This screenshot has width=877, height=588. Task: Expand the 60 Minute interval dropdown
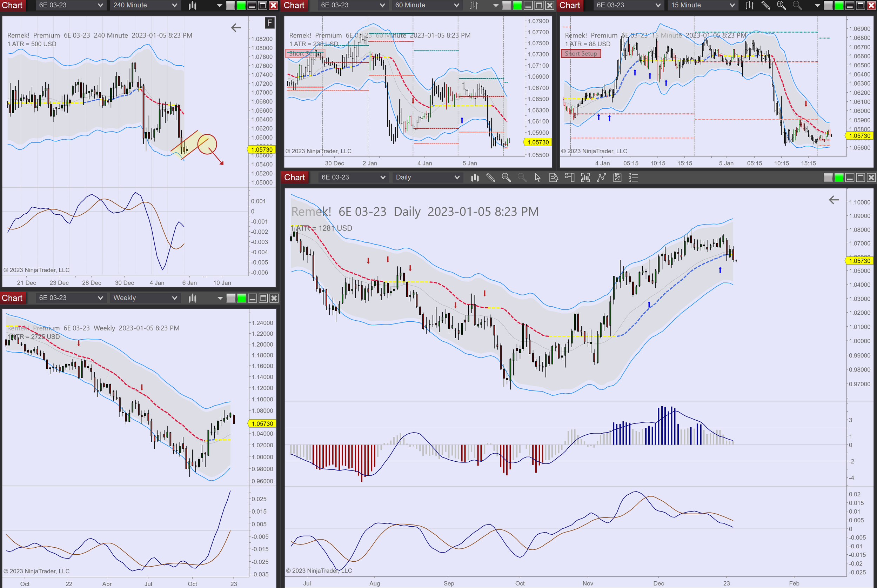(456, 5)
